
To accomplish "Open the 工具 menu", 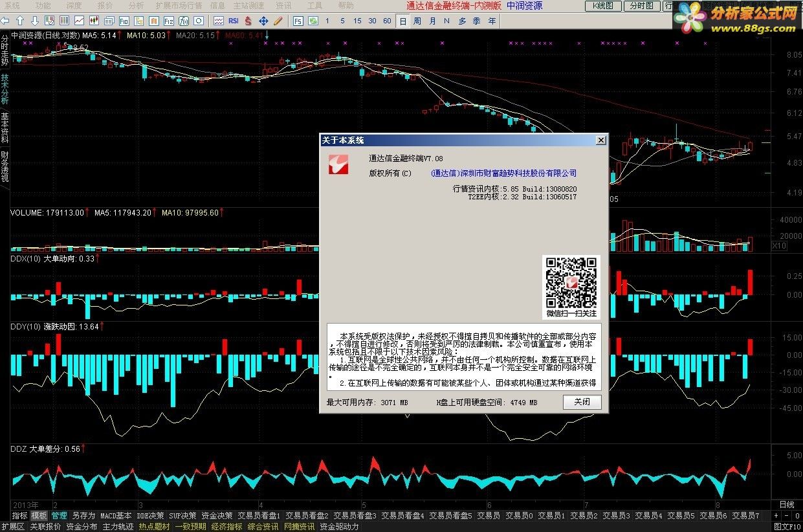I will tap(314, 5).
